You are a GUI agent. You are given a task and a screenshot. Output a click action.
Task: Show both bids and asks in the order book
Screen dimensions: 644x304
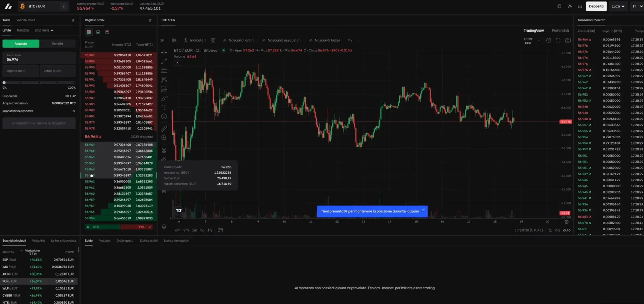coord(89,32)
